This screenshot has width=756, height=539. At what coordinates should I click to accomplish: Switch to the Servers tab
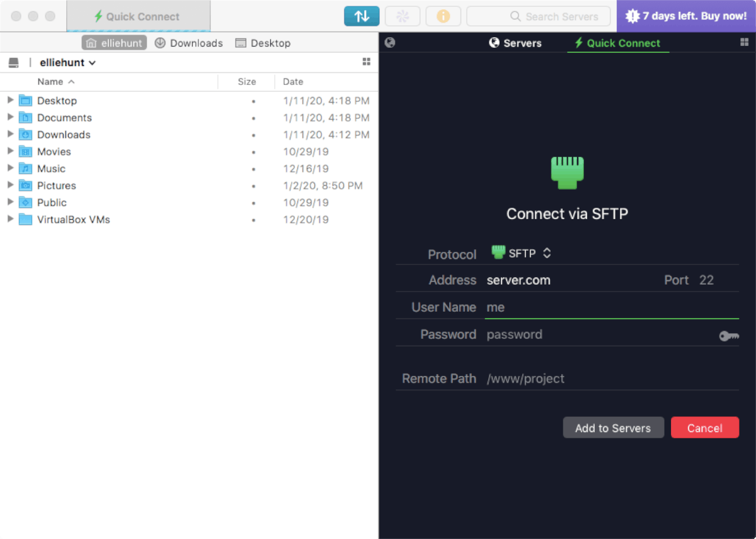tap(515, 43)
